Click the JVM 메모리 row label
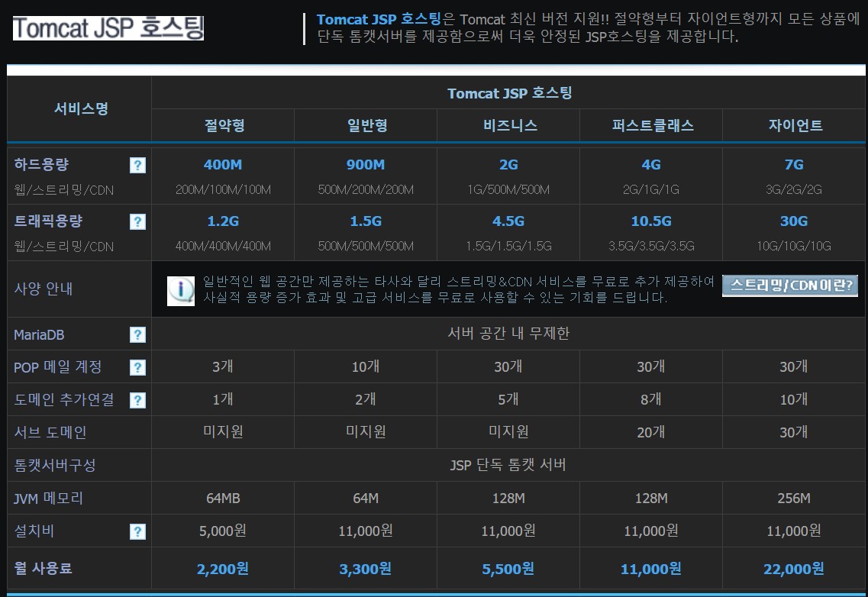 tap(48, 498)
